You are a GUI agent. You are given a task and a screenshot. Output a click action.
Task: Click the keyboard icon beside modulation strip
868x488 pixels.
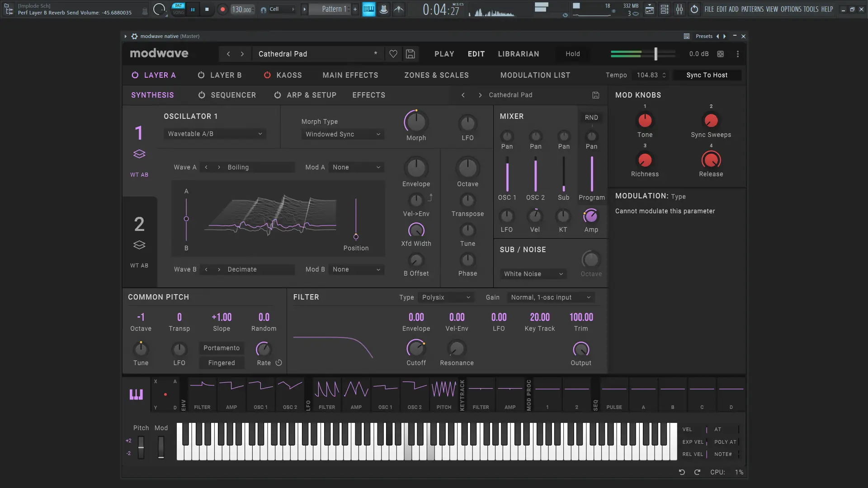(x=136, y=394)
